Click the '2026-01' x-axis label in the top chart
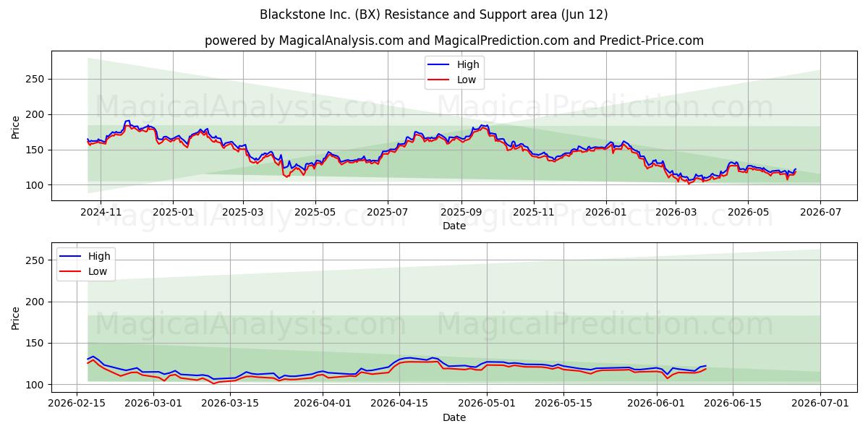868x434 pixels. (x=605, y=213)
